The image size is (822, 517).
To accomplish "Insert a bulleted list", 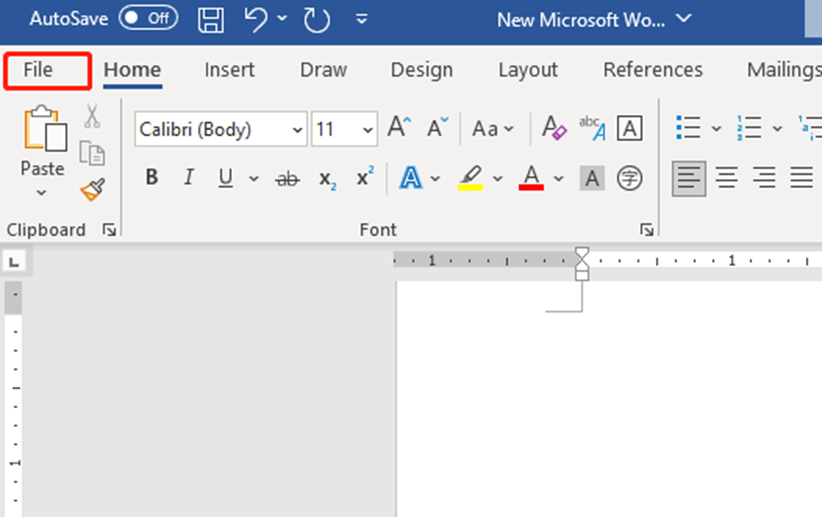I will click(688, 127).
